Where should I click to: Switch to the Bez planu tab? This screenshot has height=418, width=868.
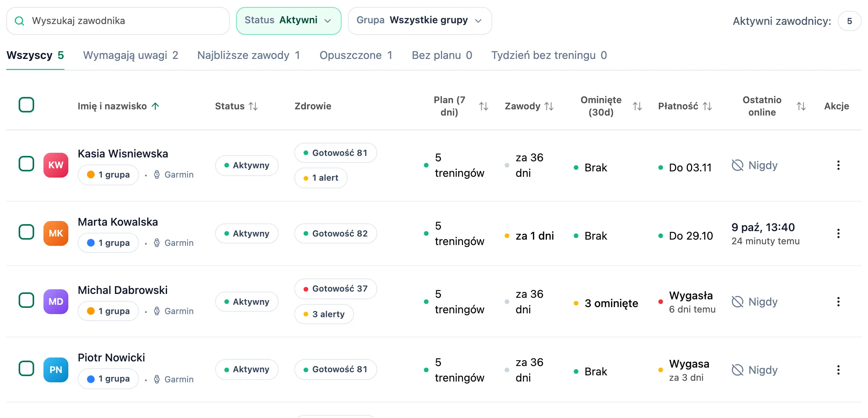tap(442, 55)
